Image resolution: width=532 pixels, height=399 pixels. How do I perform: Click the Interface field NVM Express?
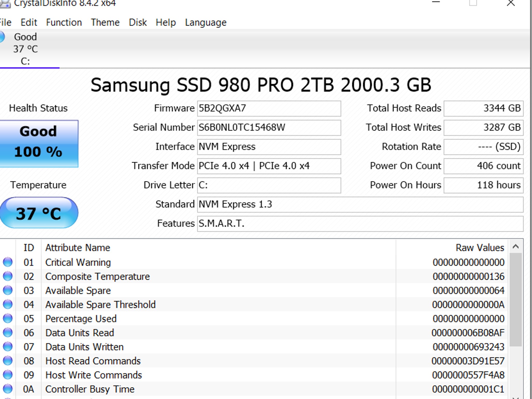(269, 147)
